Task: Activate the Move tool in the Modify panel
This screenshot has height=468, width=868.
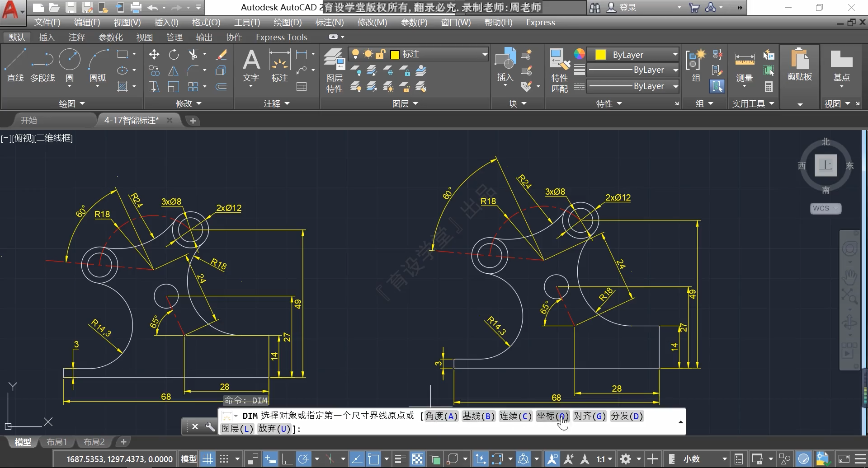Action: 154,55
